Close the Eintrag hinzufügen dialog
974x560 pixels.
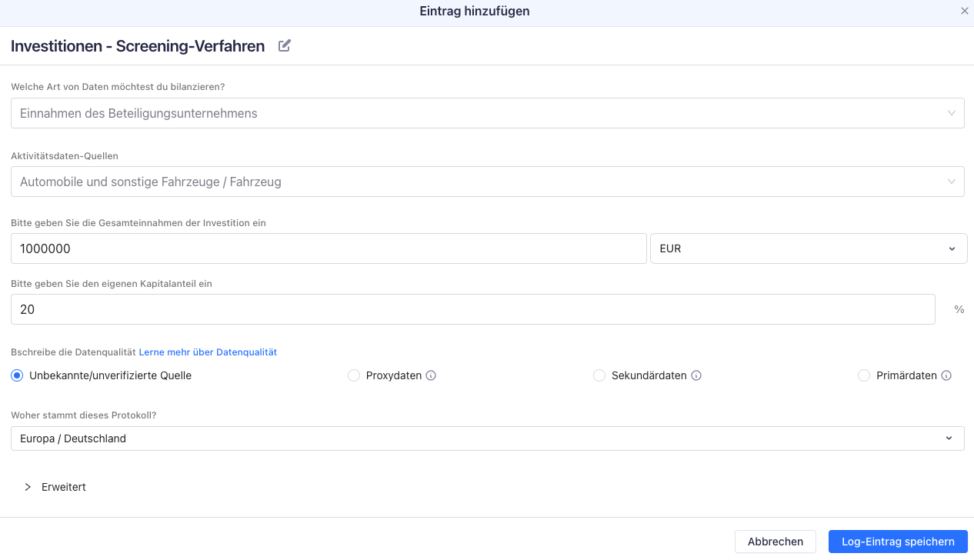[965, 11]
